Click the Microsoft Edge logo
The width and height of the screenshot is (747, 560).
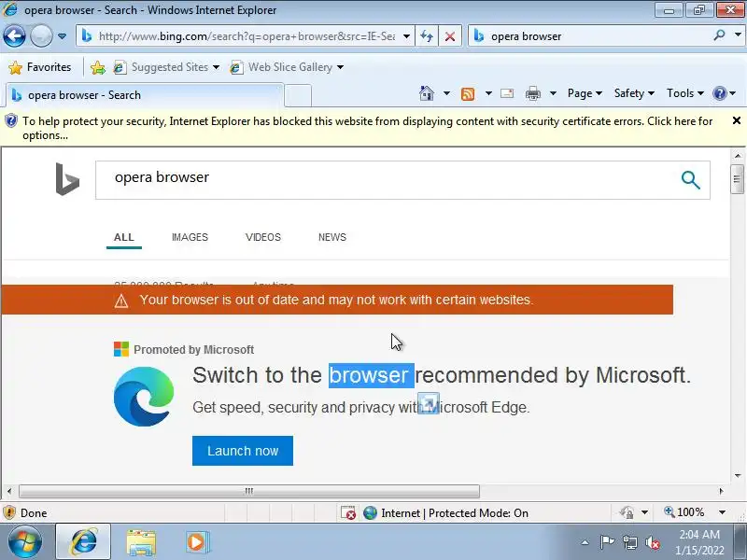144,396
